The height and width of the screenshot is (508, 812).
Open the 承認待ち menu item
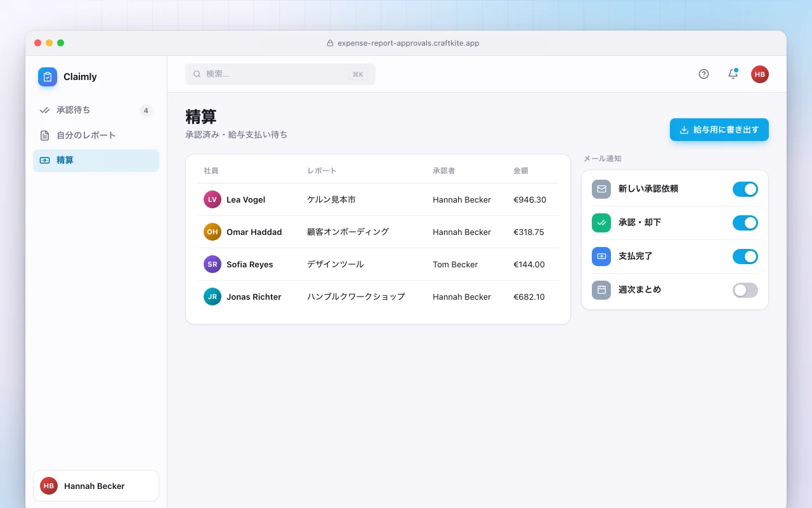point(96,110)
